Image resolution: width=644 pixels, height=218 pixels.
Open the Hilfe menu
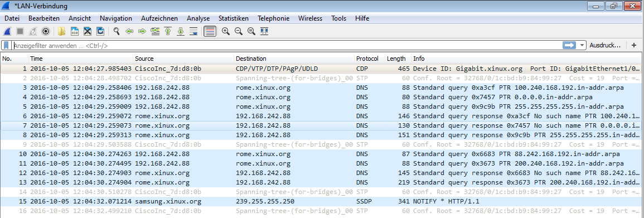click(362, 18)
